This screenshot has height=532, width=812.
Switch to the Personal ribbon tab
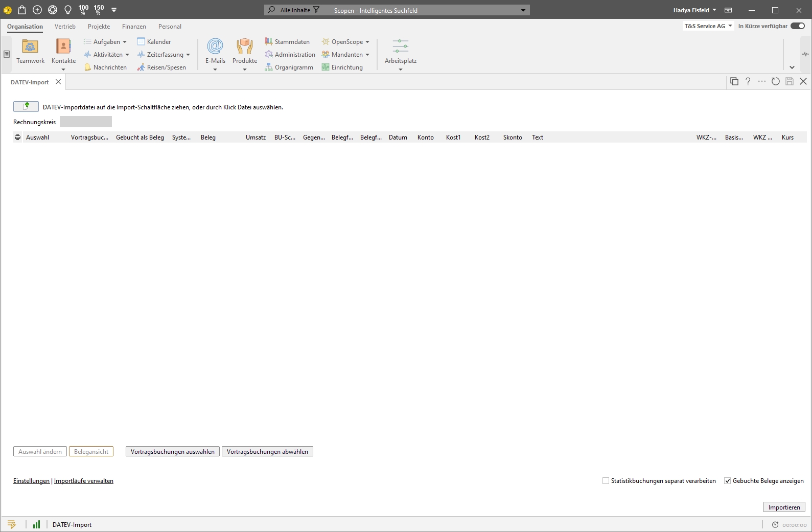coord(170,27)
